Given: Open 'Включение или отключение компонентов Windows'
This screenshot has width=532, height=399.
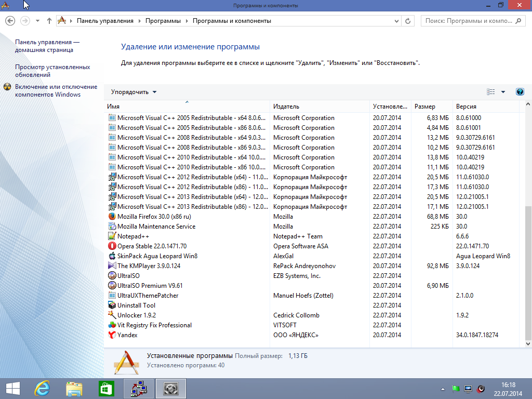Looking at the screenshot, I should 56,90.
